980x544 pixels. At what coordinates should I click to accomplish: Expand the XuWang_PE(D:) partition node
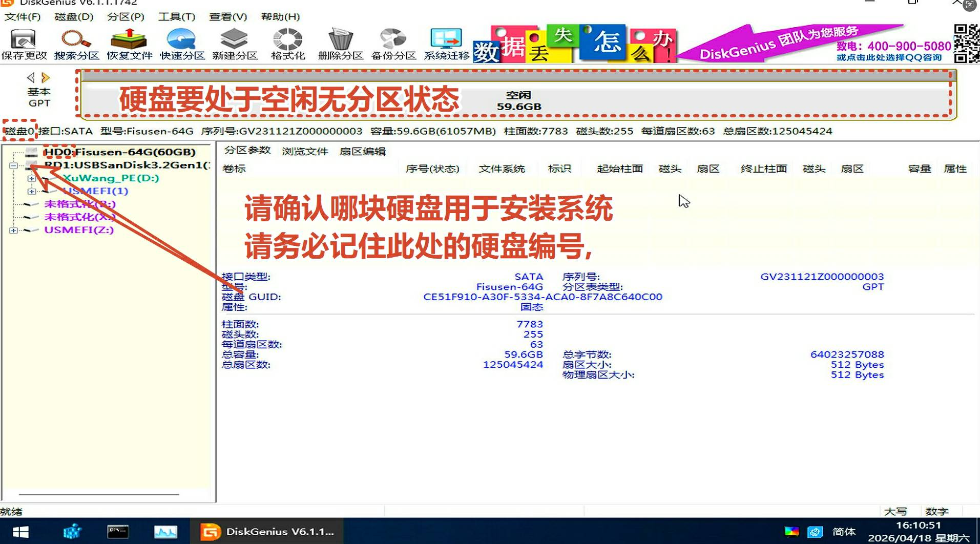click(32, 179)
